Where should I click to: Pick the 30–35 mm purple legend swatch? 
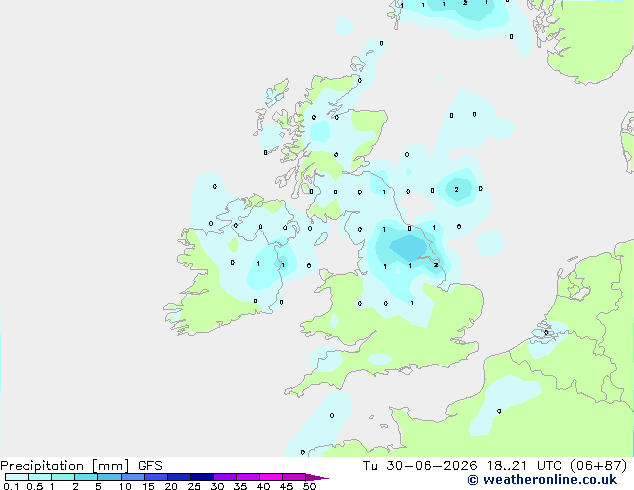tap(224, 477)
